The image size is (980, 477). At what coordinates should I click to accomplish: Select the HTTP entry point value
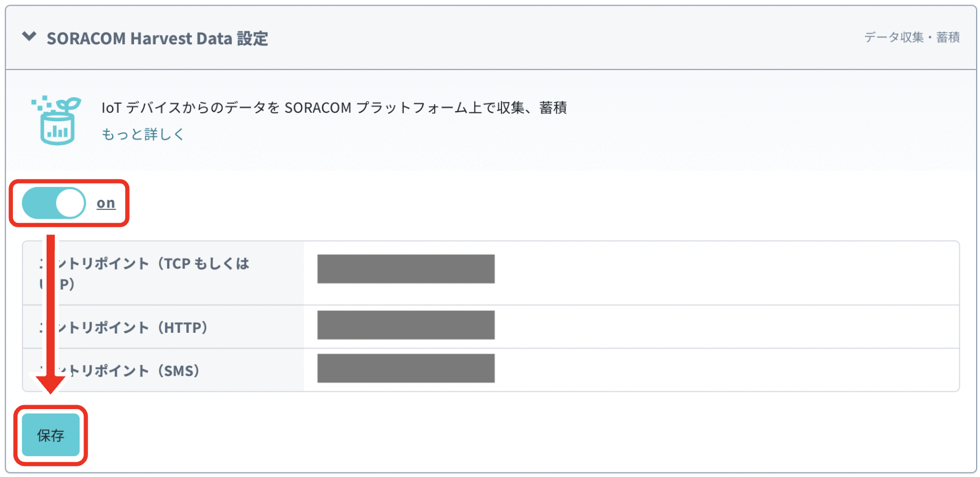pos(406,325)
